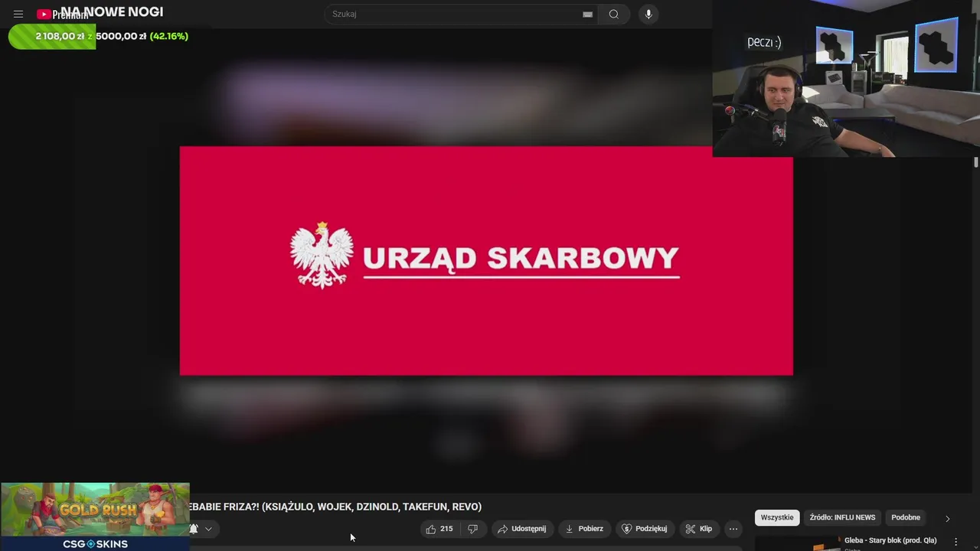Click the Pobierz download button
980x551 pixels.
584,529
